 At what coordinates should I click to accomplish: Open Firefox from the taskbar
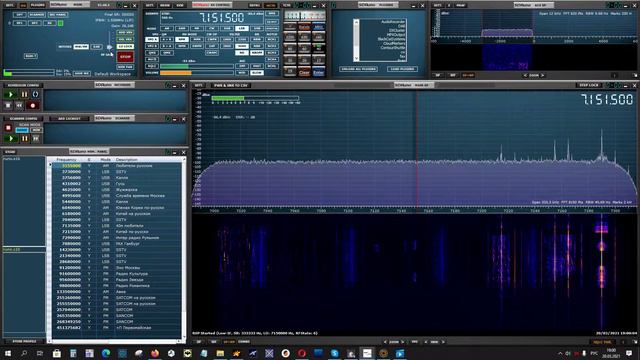coord(155,353)
